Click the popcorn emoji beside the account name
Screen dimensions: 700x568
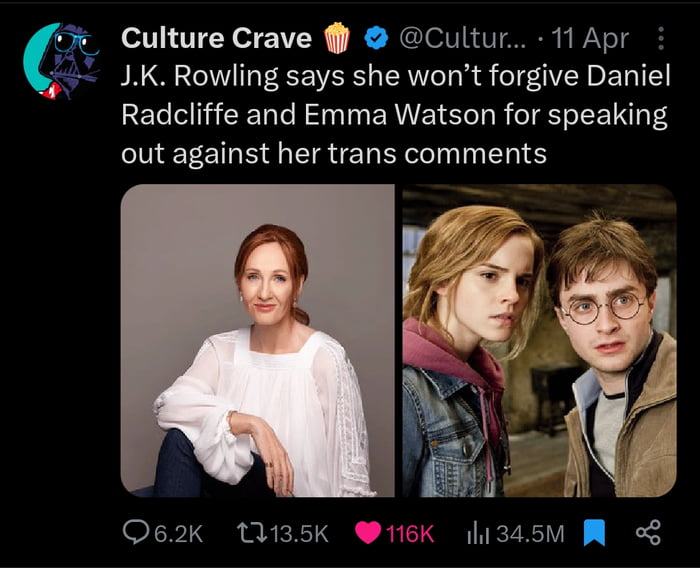337,38
